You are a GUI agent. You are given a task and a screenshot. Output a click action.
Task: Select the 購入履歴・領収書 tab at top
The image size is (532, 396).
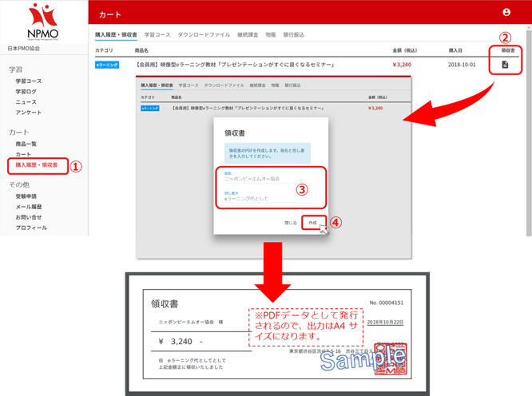tap(116, 34)
